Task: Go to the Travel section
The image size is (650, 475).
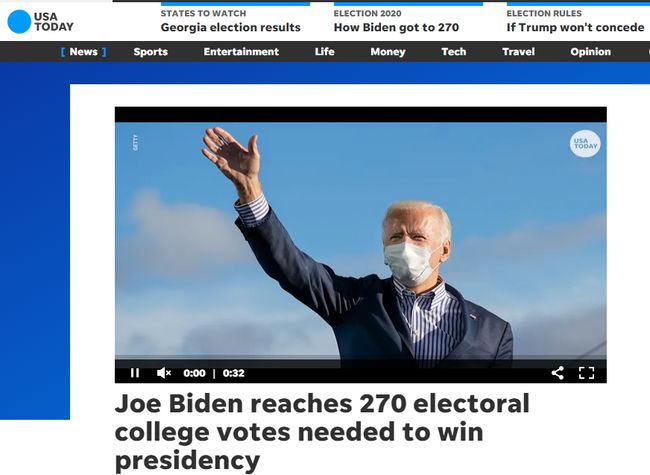Action: 519,52
